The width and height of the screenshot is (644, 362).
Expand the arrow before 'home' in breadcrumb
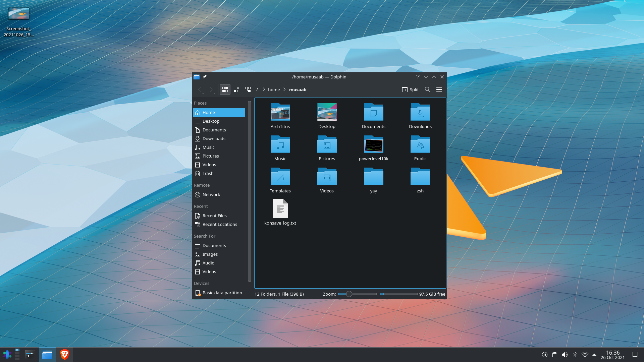pyautogui.click(x=264, y=89)
